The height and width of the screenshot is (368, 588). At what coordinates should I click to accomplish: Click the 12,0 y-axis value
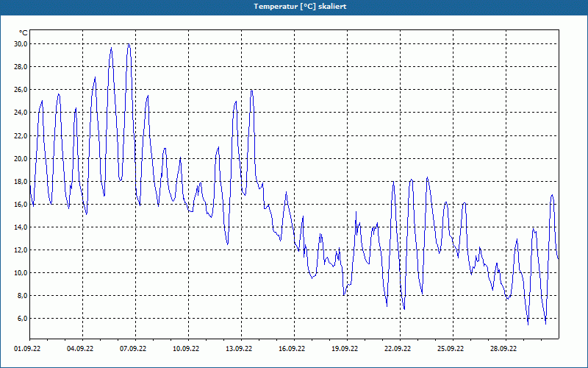coord(22,250)
